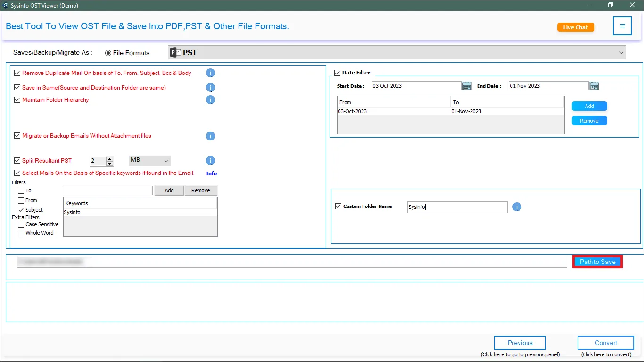Open the End Date calendar picker

point(594,86)
